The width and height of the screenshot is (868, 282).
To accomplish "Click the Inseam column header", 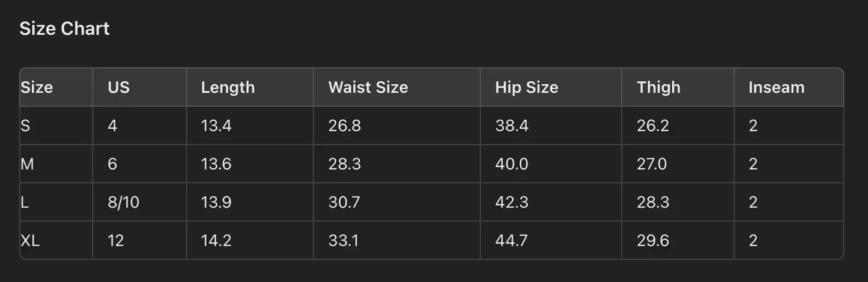I will [x=776, y=88].
